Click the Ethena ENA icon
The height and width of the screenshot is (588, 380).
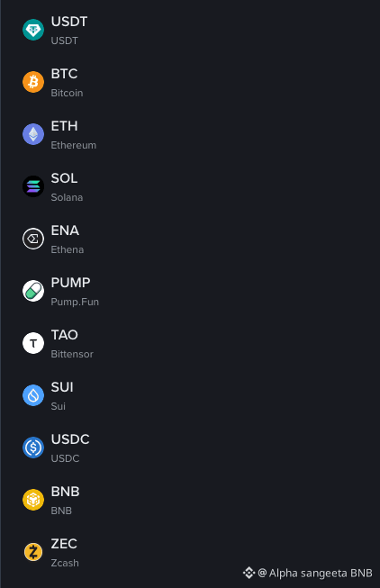[x=33, y=239]
